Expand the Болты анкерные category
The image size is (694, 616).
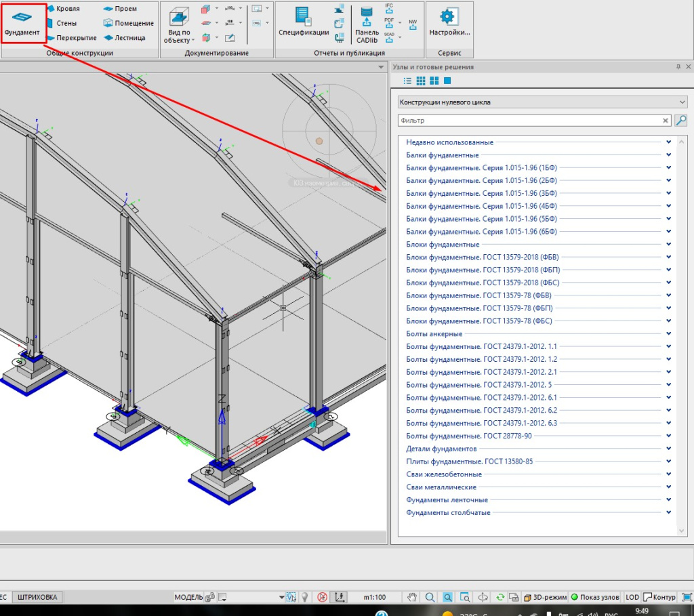pos(434,334)
